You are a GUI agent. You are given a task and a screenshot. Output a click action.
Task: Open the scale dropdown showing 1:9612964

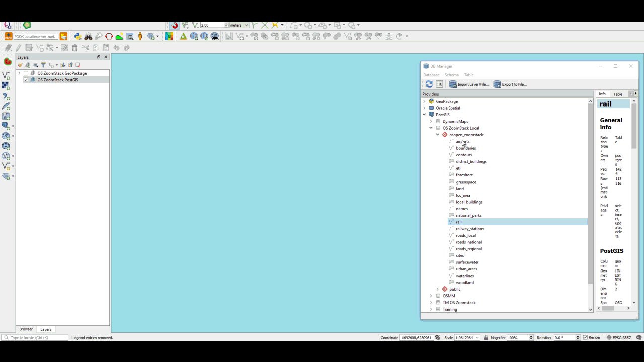tap(477, 337)
